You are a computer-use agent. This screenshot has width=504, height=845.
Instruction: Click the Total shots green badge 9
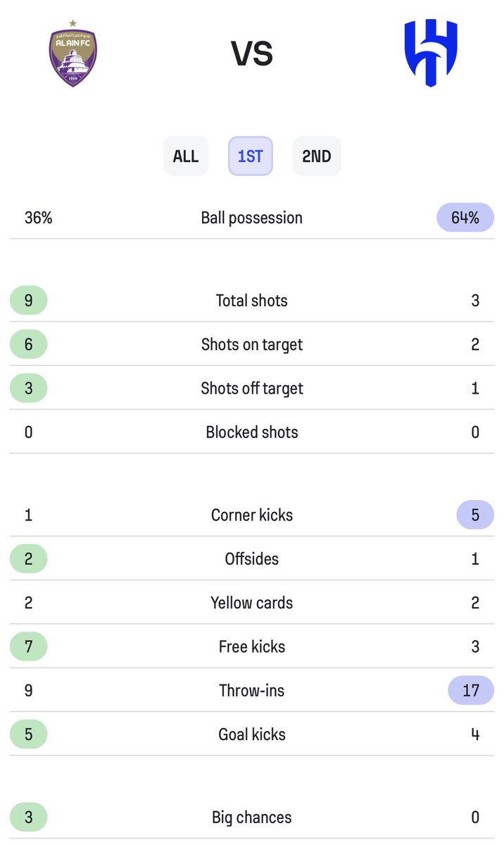coord(28,301)
